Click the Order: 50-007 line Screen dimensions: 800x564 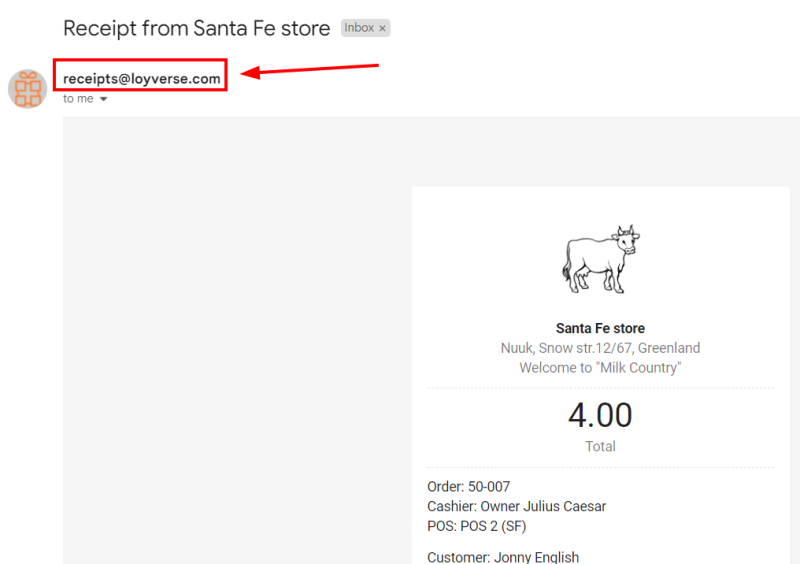469,487
